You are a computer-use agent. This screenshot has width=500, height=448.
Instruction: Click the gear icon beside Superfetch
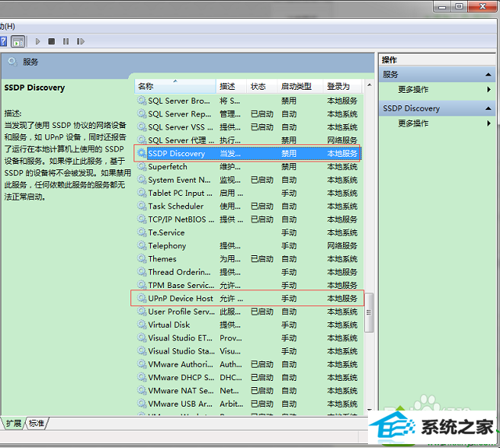coord(141,167)
